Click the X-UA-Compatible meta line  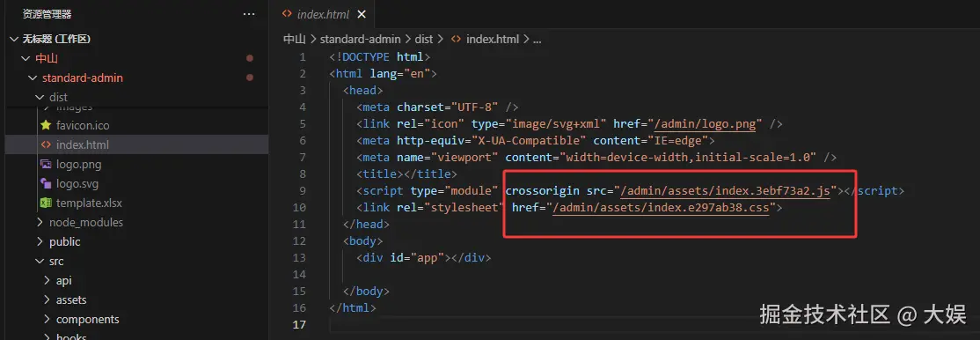click(536, 140)
